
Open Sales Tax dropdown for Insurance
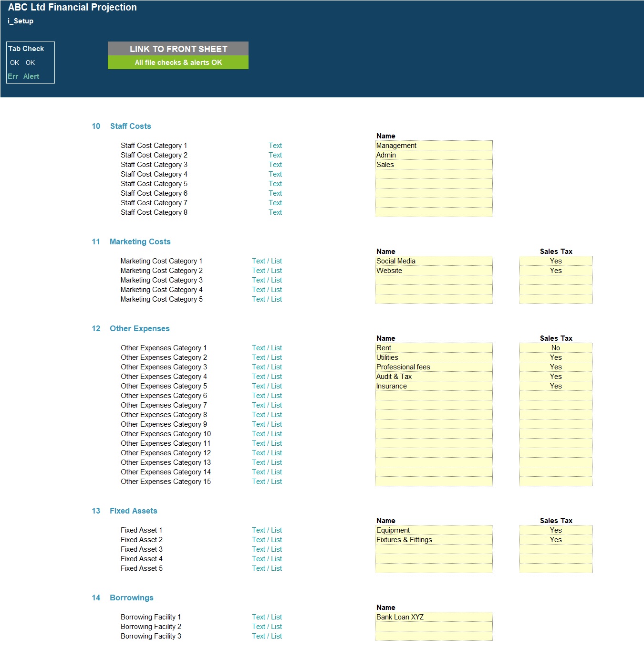[556, 386]
